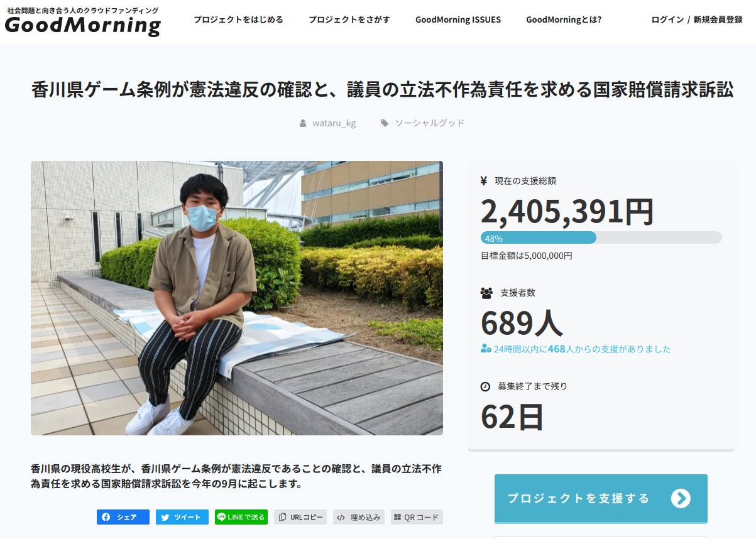Share project via Facebook シェア button
Screen dimensions: 756x539
click(x=123, y=517)
